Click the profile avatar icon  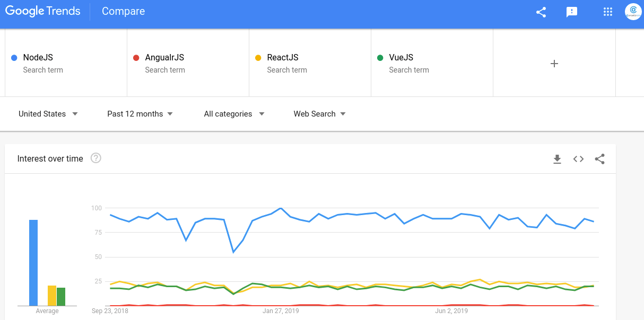click(633, 11)
